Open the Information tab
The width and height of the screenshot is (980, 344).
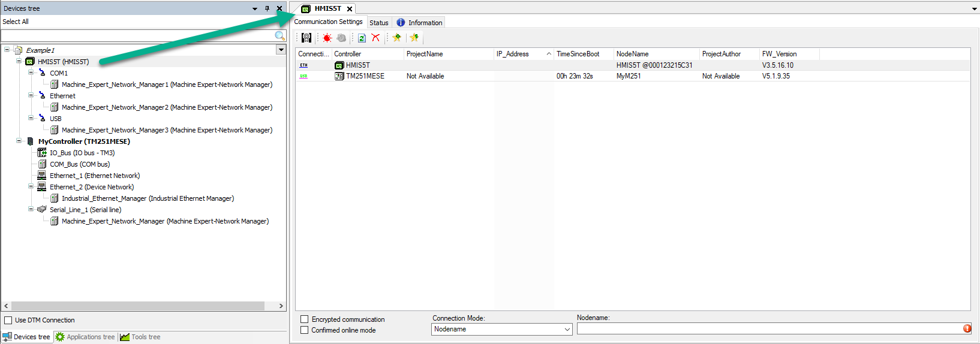(x=419, y=23)
